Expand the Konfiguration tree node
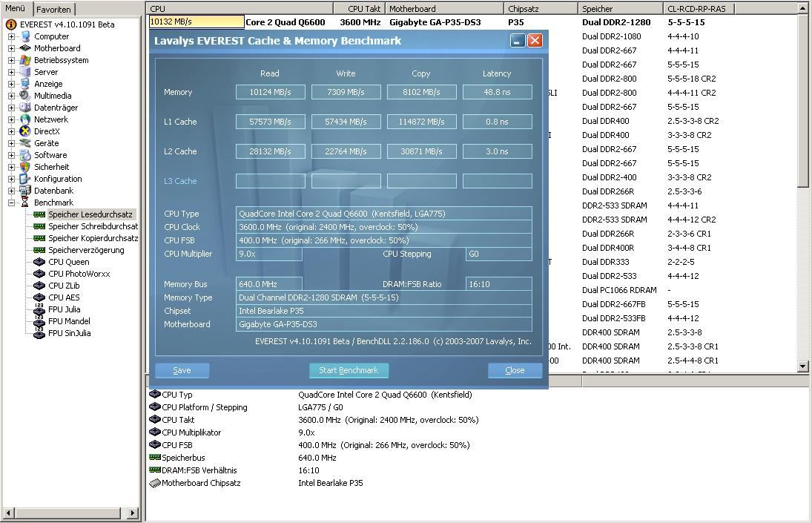 [11, 180]
